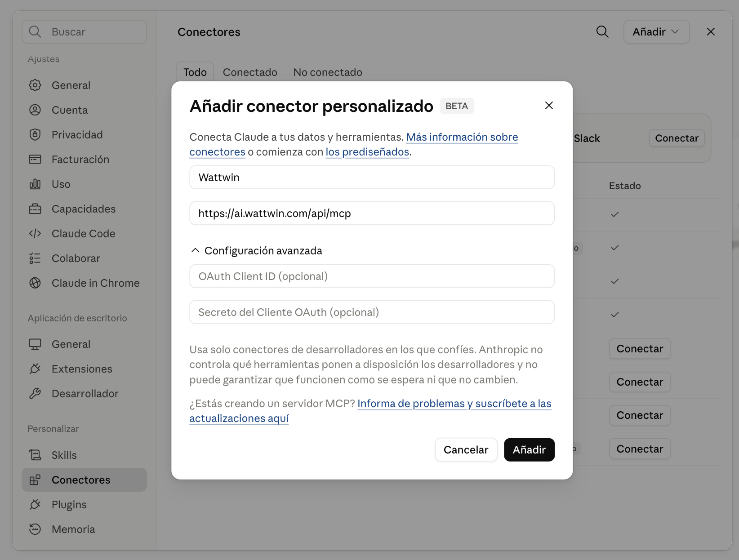Collapse the Configuración avanzada section

pos(256,251)
